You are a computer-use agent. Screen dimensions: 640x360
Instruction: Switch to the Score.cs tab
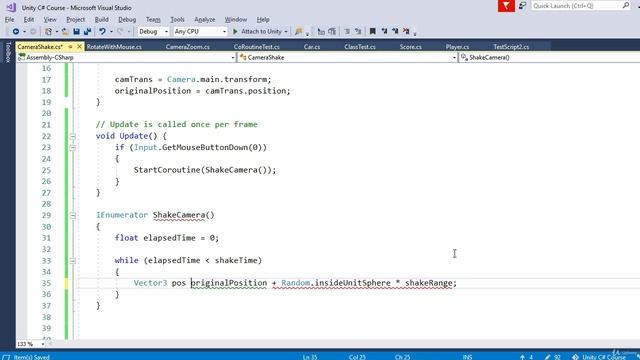pos(411,47)
